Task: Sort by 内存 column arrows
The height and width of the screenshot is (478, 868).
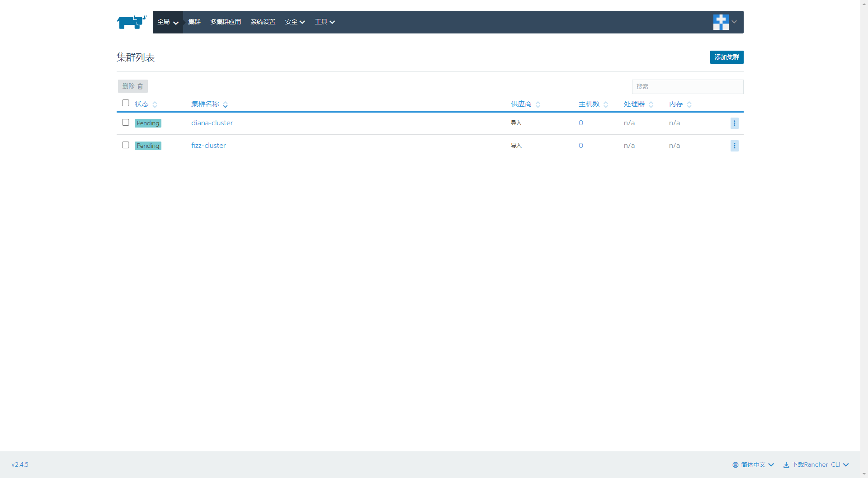Action: (689, 104)
